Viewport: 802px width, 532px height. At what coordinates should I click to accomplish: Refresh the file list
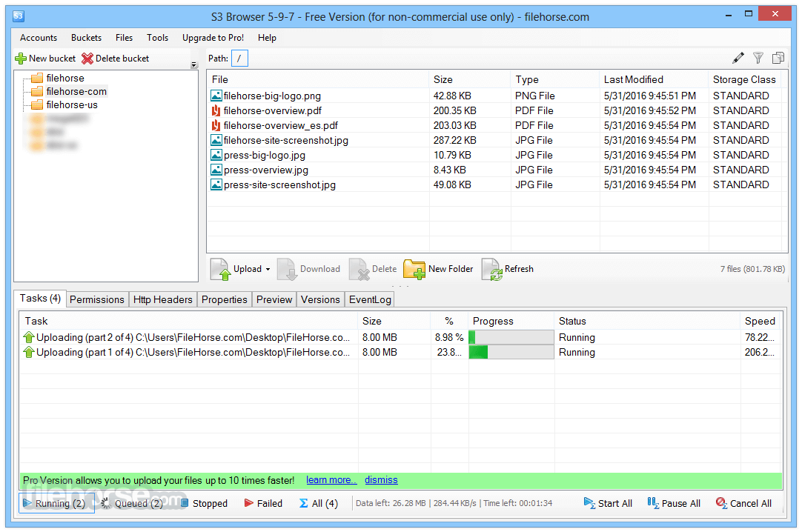pos(508,269)
